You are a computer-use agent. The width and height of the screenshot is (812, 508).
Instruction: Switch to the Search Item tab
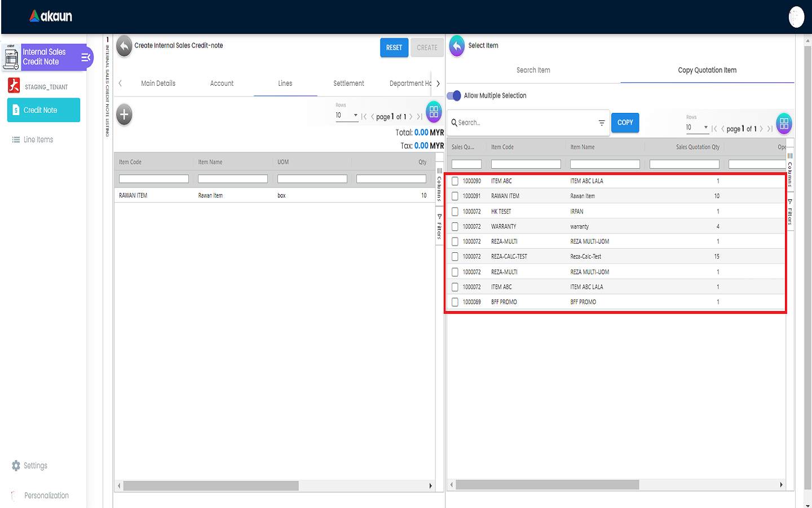tap(533, 71)
